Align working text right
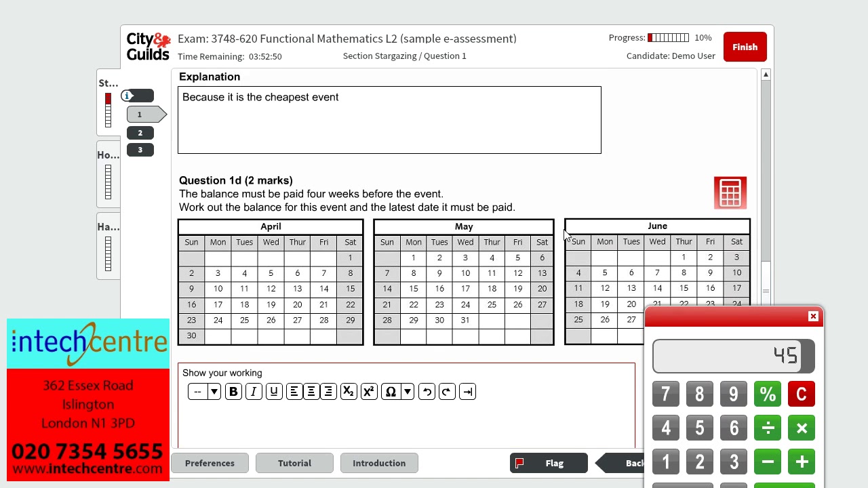 click(328, 392)
